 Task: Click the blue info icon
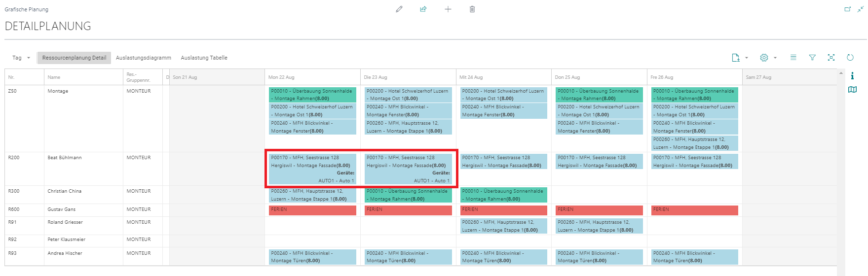pyautogui.click(x=852, y=75)
